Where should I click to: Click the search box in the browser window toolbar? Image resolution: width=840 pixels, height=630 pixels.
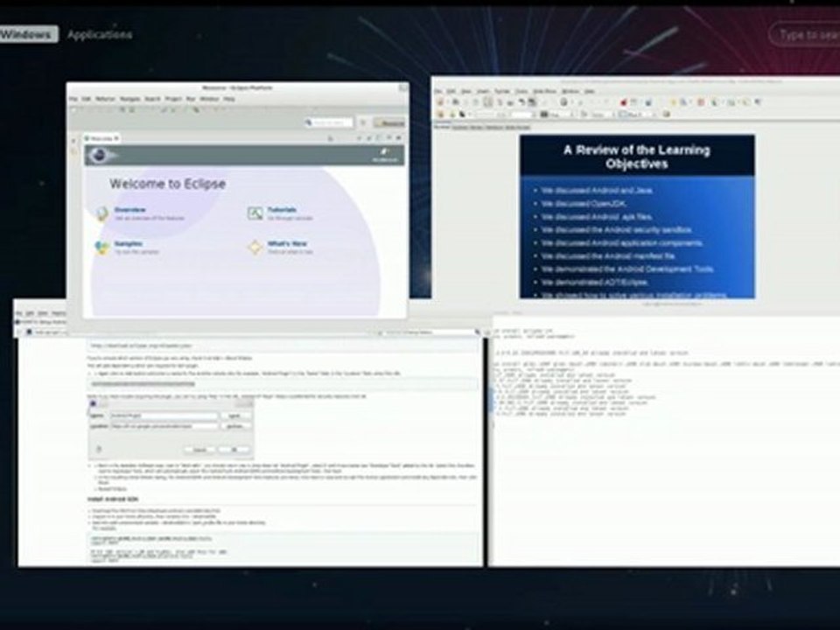[x=430, y=332]
